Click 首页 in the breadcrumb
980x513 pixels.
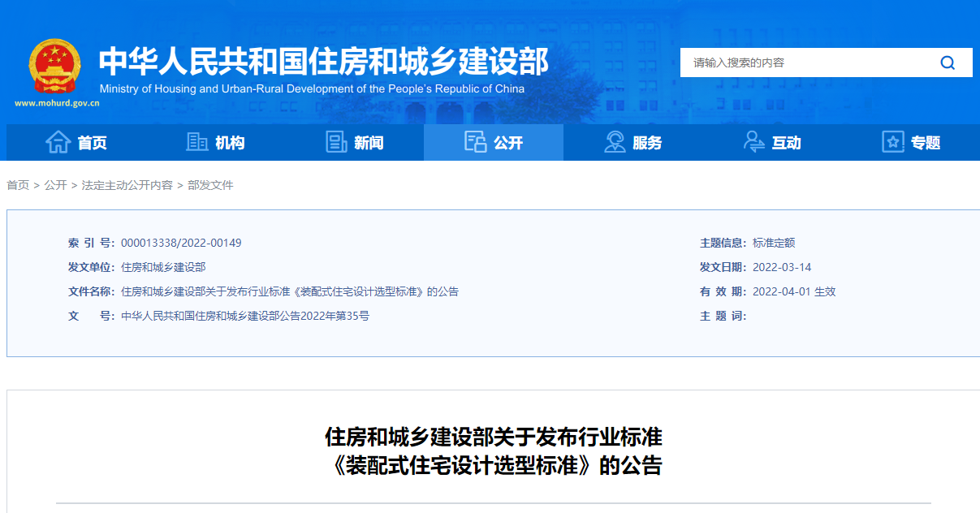[18, 185]
